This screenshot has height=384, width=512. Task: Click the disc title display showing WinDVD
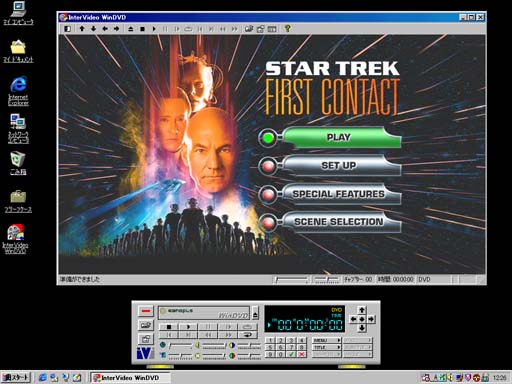(x=204, y=313)
